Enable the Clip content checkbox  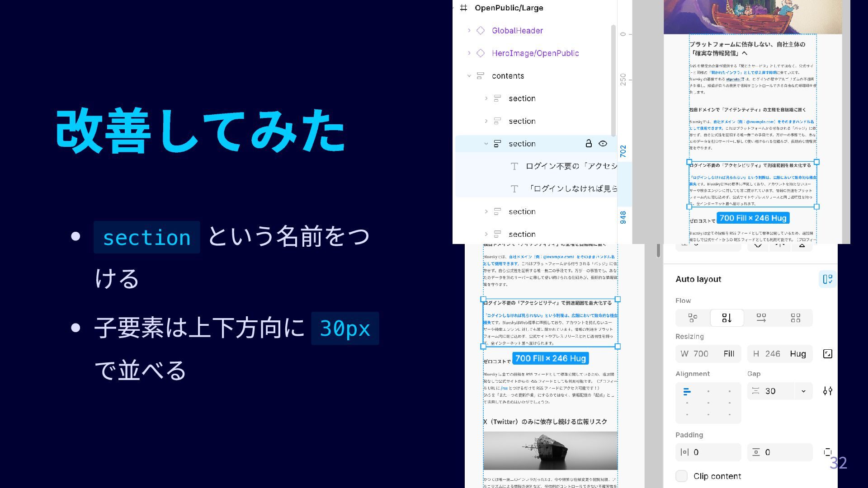coord(681,476)
